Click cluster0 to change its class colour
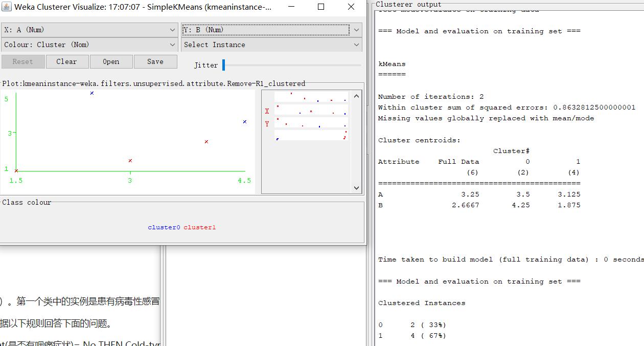This screenshot has height=346, width=644. coord(164,227)
